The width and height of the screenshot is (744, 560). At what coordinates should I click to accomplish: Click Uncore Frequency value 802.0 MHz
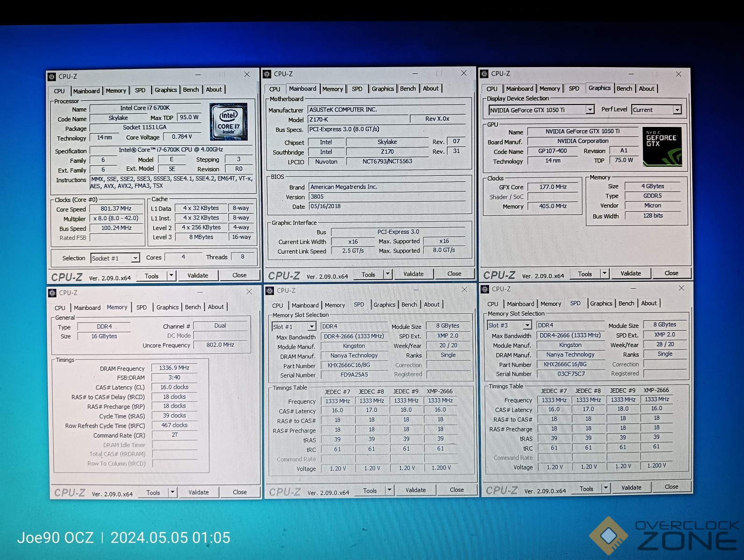click(220, 345)
